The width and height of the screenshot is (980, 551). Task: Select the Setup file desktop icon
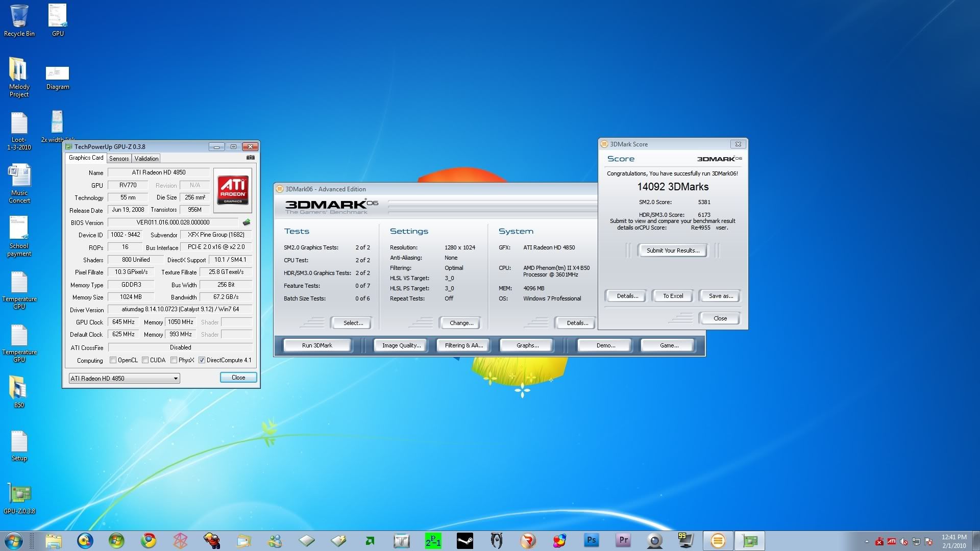(19, 446)
